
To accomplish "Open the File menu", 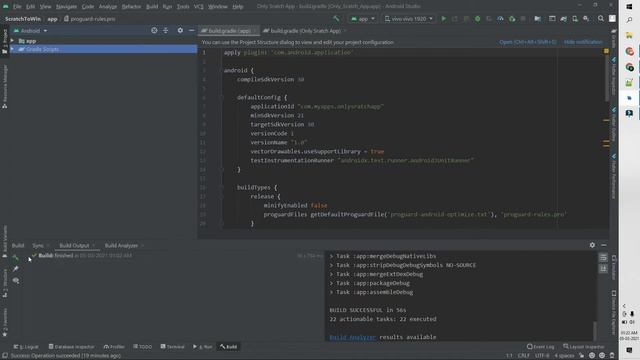I will point(17,7).
